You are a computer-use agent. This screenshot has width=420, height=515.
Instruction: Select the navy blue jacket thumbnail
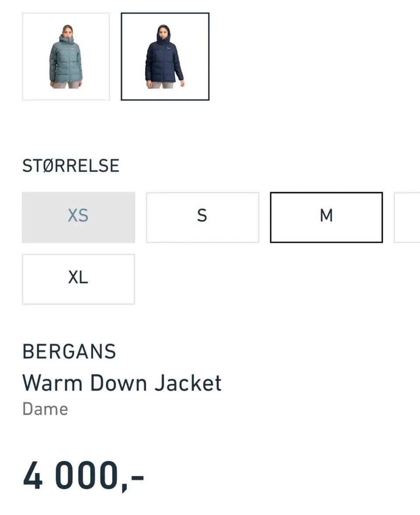[x=165, y=56]
